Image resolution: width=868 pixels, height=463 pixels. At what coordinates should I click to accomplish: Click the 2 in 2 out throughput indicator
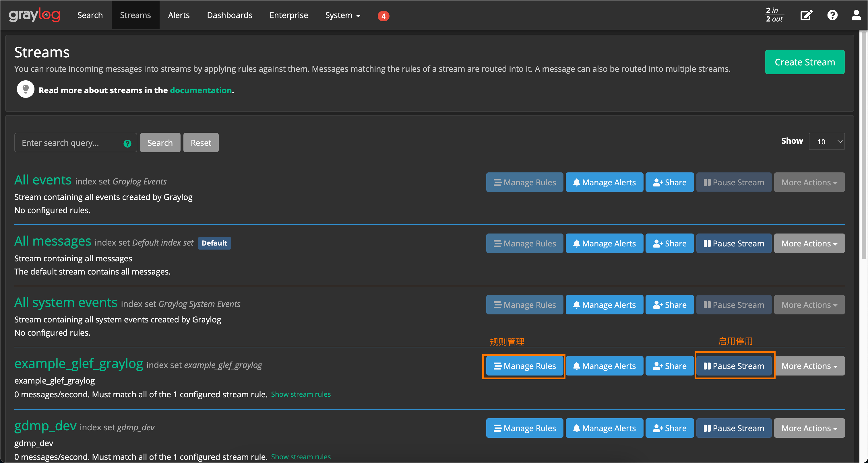click(x=774, y=15)
